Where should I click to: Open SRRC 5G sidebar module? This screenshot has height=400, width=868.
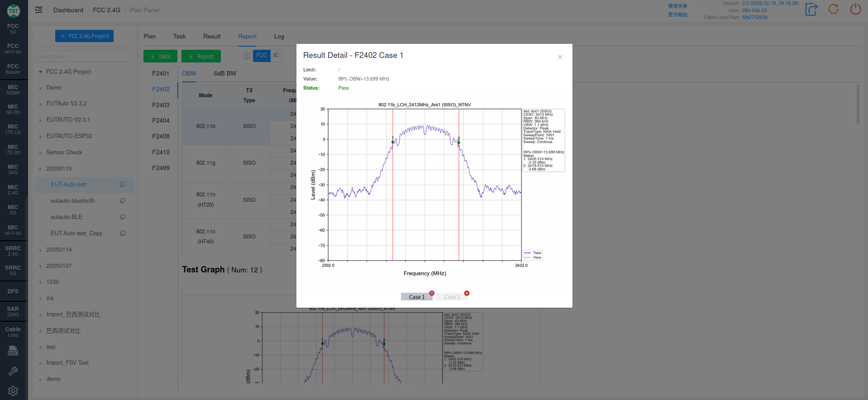tap(13, 270)
